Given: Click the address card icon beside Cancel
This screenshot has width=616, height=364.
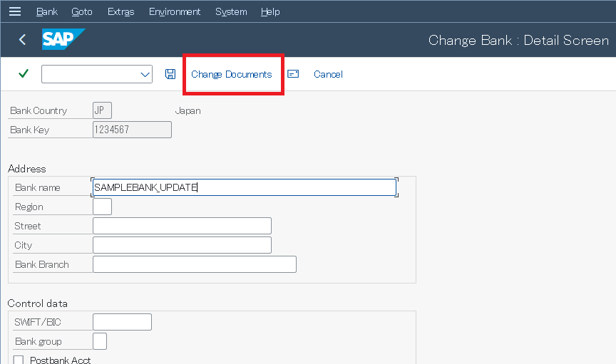Looking at the screenshot, I should click(x=293, y=74).
